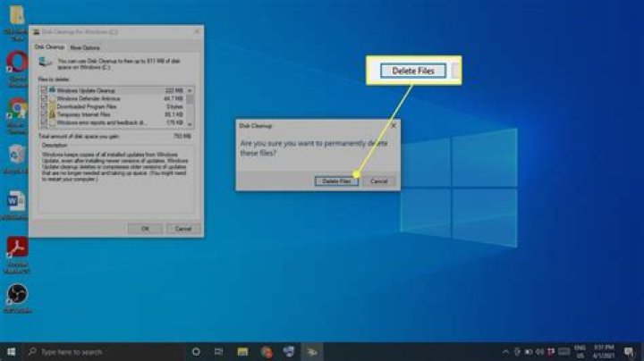This screenshot has width=644, height=361.
Task: Select the Downloaded Program Files row text
Action: (87, 106)
